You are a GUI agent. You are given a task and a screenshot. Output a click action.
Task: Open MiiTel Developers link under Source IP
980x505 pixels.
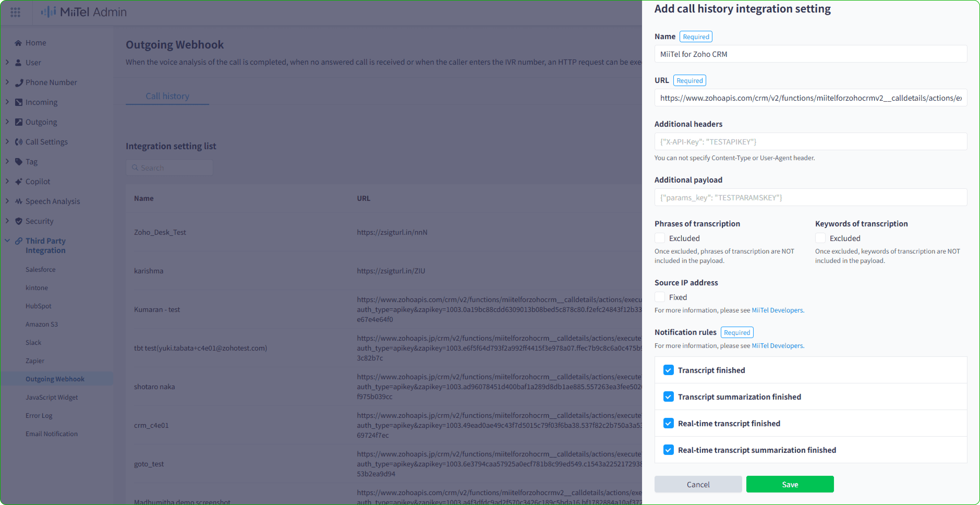777,310
